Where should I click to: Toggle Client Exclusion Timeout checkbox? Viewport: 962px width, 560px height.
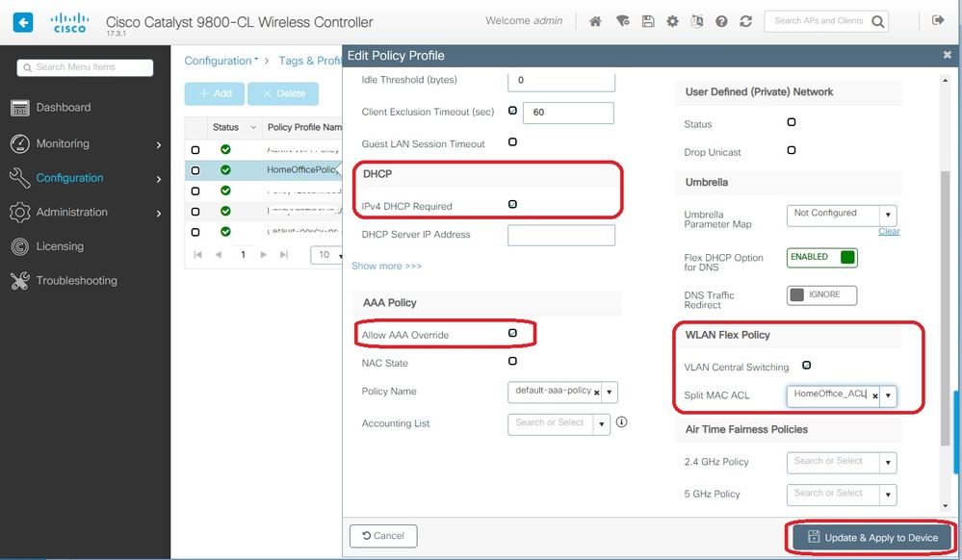click(512, 111)
